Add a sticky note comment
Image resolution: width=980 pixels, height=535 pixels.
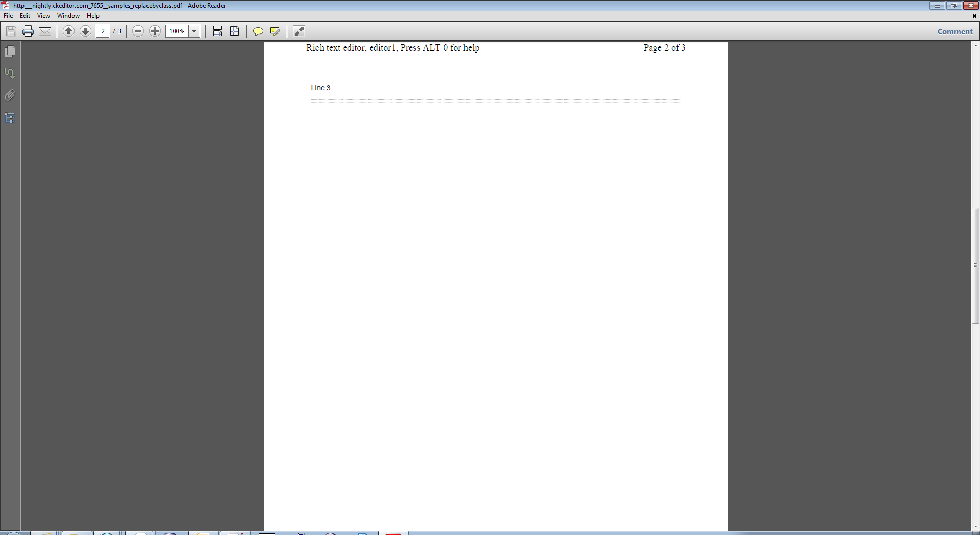click(258, 31)
